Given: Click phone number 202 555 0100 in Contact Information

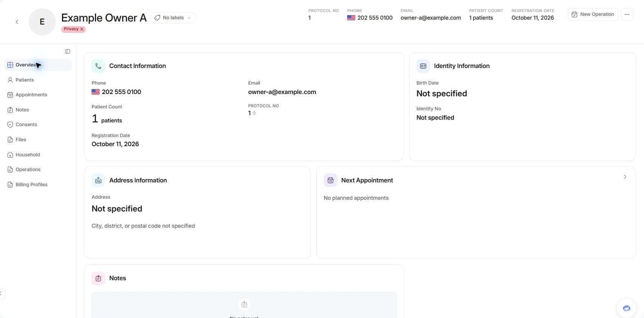Looking at the screenshot, I should click(x=121, y=92).
